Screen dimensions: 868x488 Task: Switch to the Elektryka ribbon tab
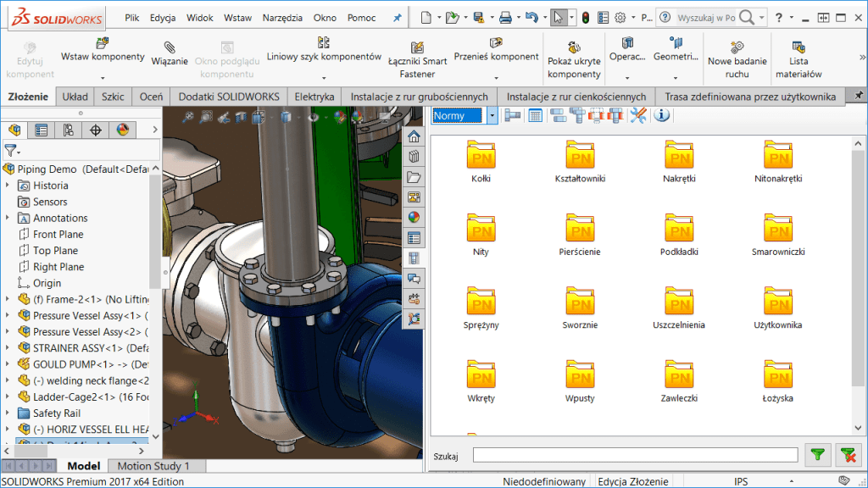tap(314, 97)
